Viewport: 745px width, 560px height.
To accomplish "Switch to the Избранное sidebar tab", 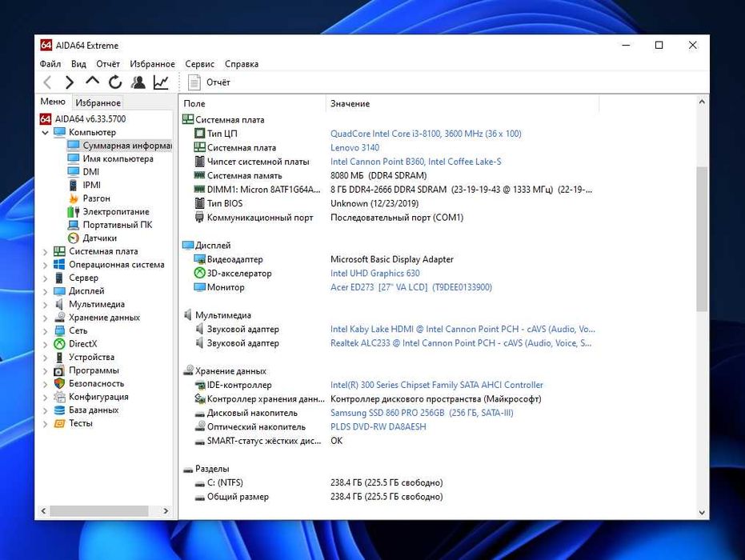I will point(98,102).
